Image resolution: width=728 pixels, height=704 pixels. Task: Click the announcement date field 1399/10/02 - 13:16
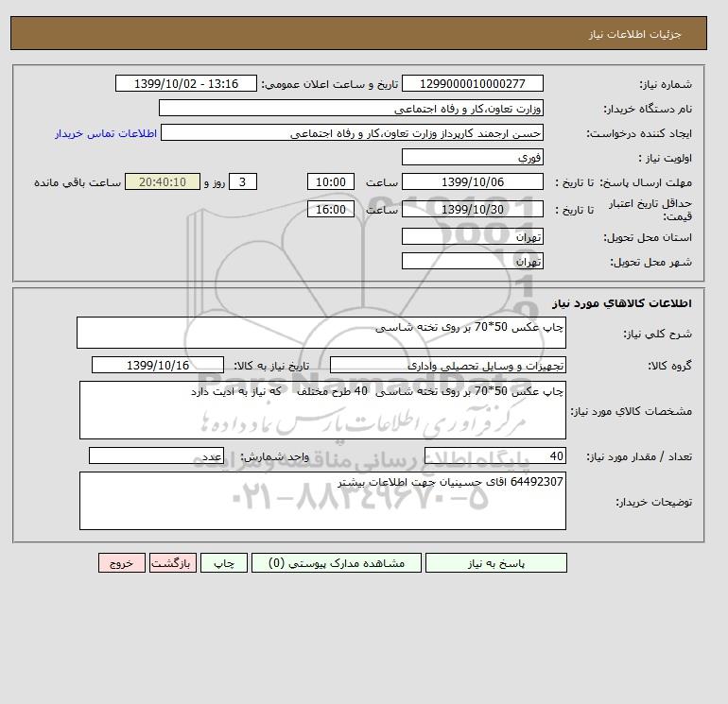tap(185, 83)
